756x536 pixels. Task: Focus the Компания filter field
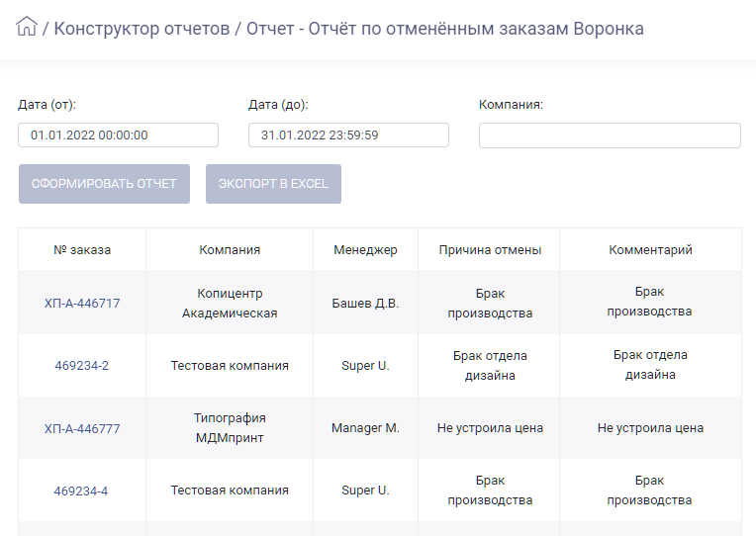pos(610,135)
